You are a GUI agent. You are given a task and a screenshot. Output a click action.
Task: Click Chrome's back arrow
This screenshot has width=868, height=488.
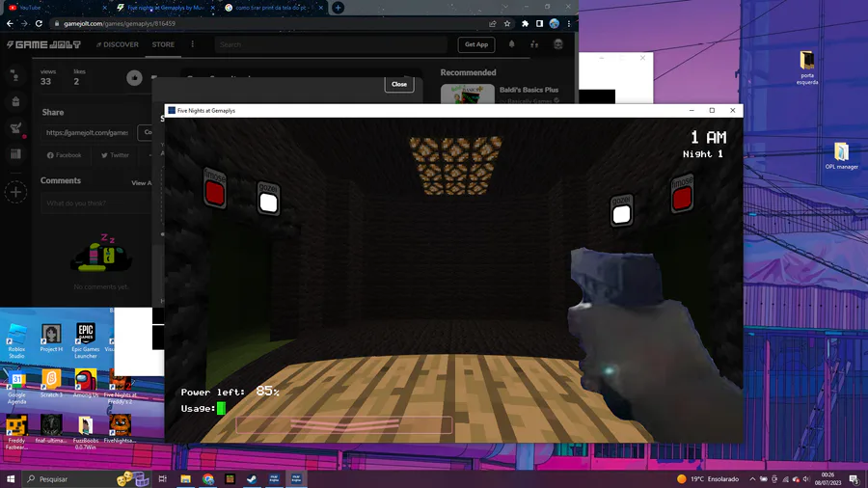[x=10, y=24]
